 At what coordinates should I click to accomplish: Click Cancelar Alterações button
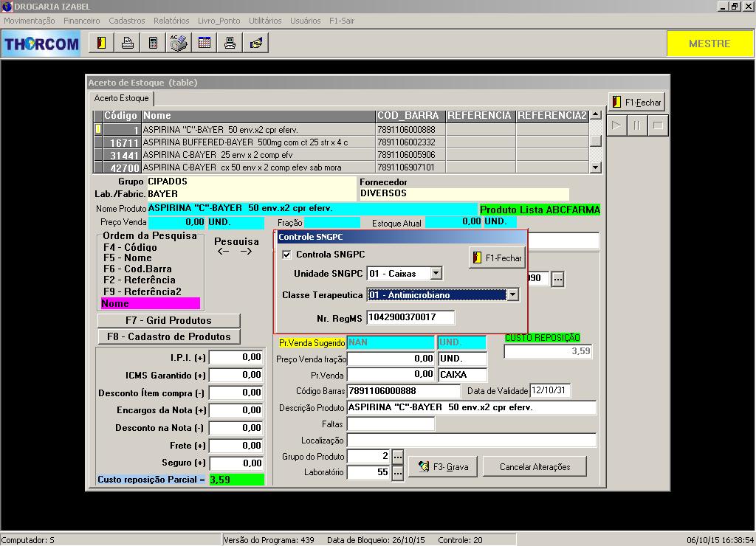coord(535,466)
